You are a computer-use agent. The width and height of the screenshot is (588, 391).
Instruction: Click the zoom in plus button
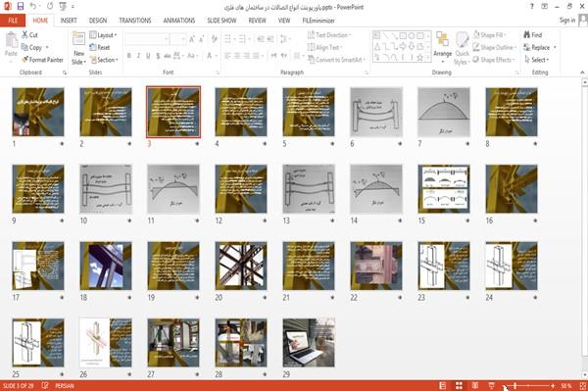coord(553,385)
